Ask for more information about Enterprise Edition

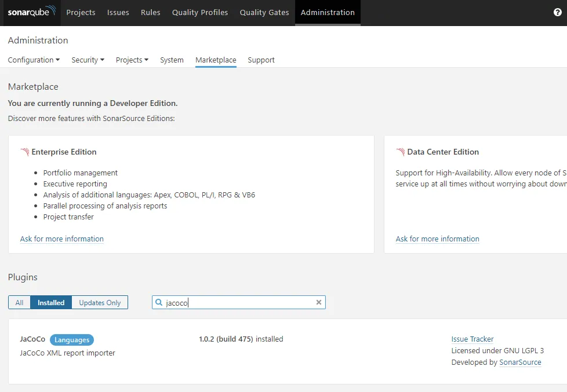[x=62, y=239]
